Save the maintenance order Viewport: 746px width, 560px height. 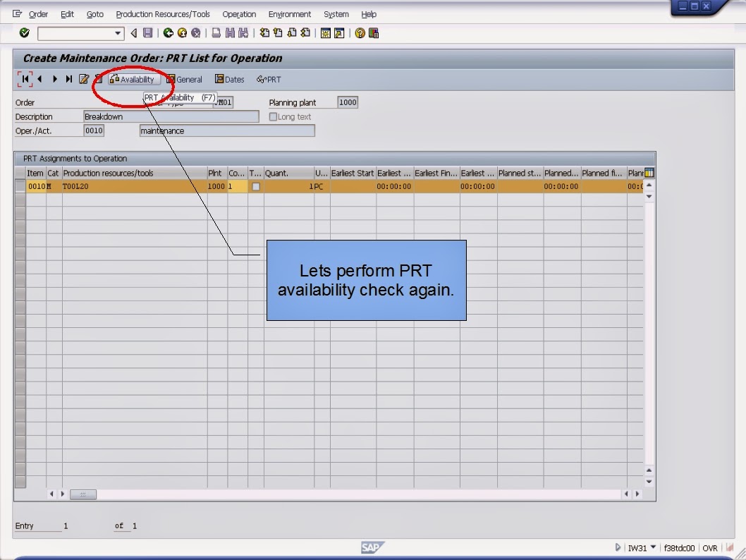147,32
